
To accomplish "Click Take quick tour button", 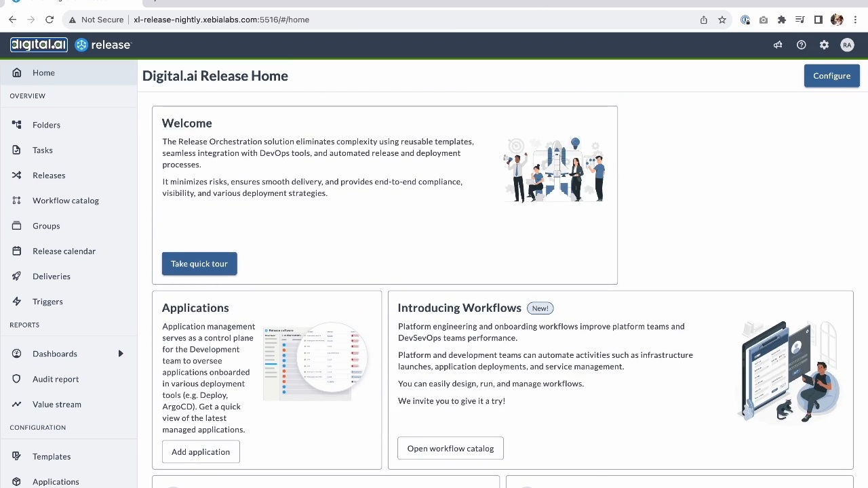I will point(199,264).
